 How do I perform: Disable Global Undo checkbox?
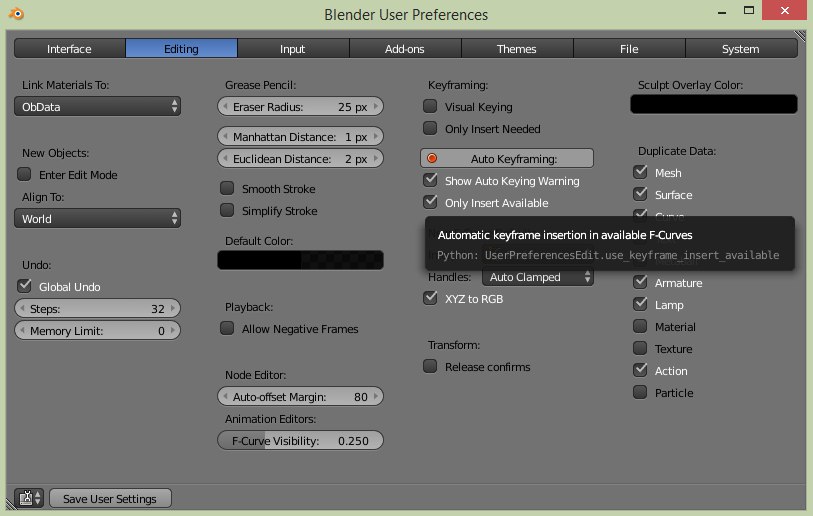coord(24,286)
